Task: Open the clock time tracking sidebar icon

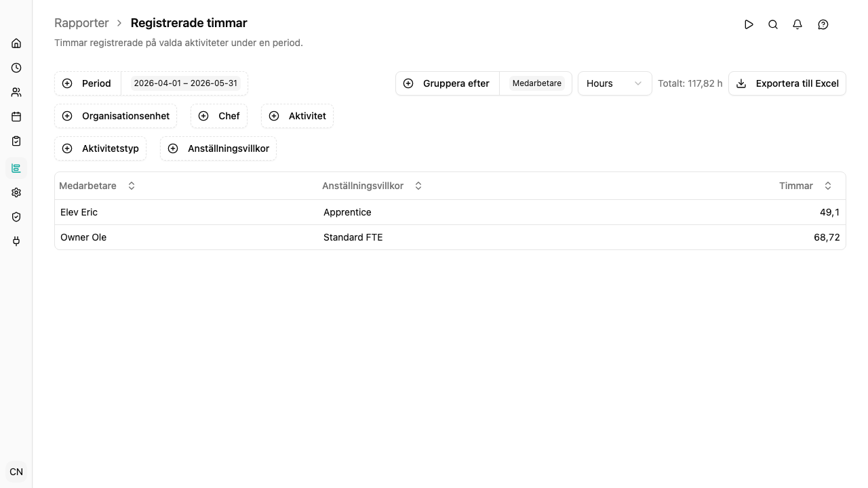Action: point(16,68)
